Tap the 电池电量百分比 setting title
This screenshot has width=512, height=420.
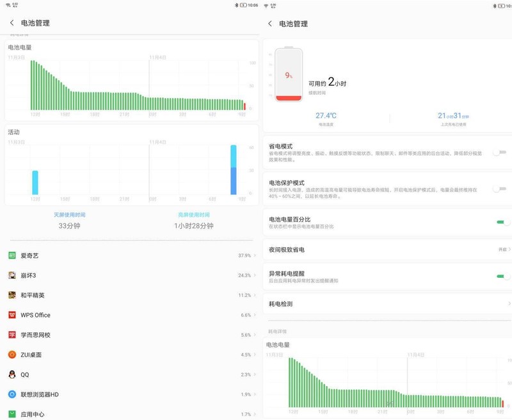coord(290,220)
